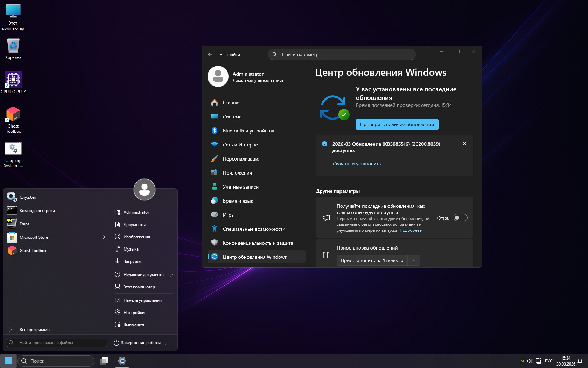Click Скачать и установить link
Viewport: 588px width, 368px height.
[357, 164]
